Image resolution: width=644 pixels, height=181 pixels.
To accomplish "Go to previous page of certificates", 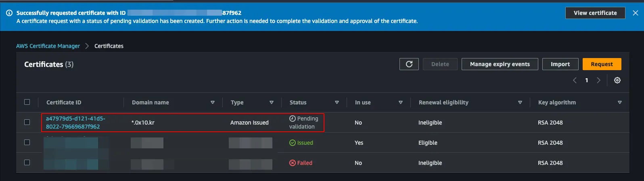I will [x=575, y=80].
